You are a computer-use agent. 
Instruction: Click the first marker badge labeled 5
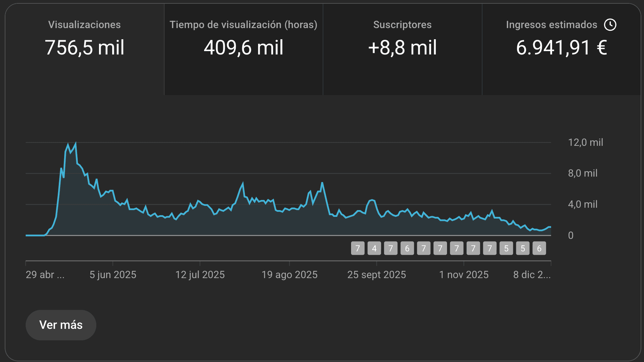pyautogui.click(x=506, y=248)
